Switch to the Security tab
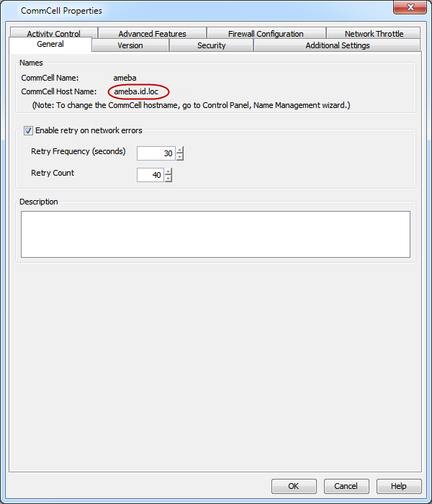 pos(211,45)
